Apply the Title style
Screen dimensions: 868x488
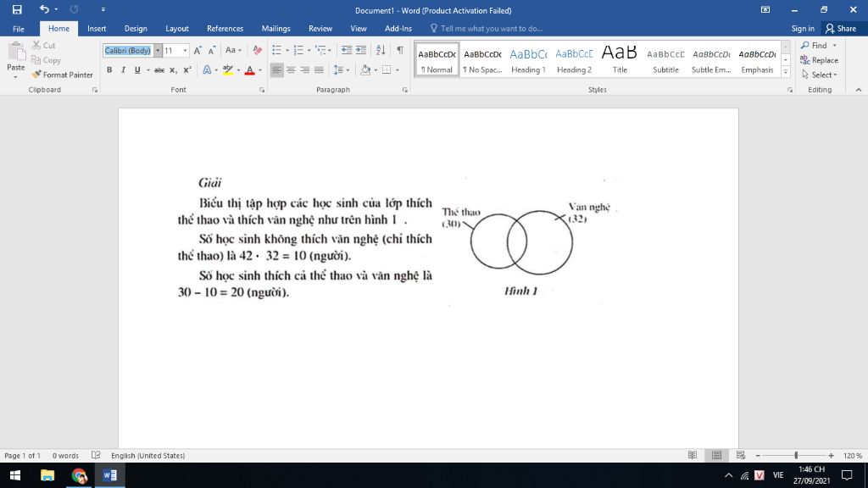[x=620, y=60]
